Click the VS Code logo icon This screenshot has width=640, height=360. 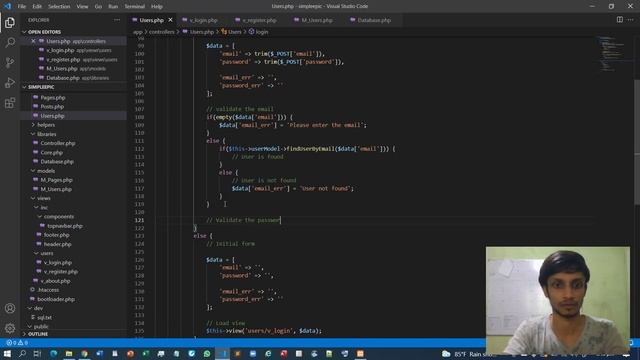(x=7, y=6)
